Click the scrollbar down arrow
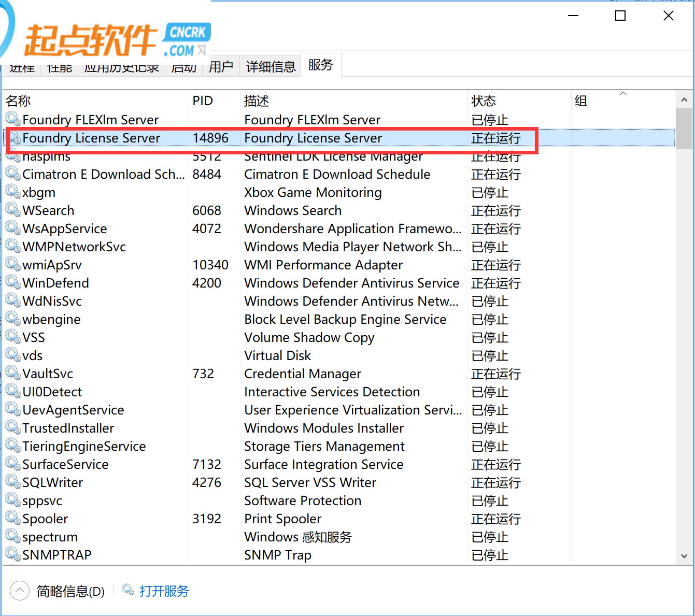Screen dimensions: 695x616 click(684, 556)
